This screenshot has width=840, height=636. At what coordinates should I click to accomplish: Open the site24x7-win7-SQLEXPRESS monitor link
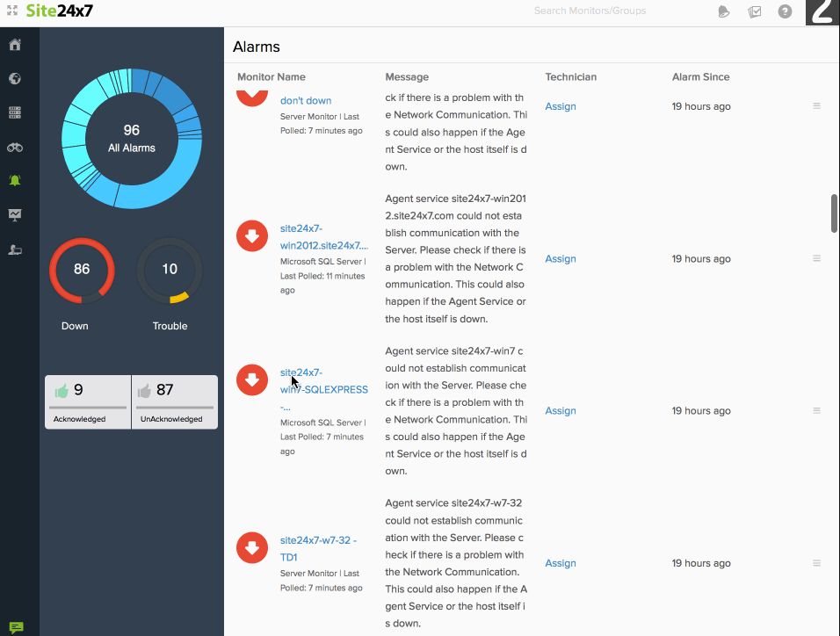pyautogui.click(x=324, y=389)
